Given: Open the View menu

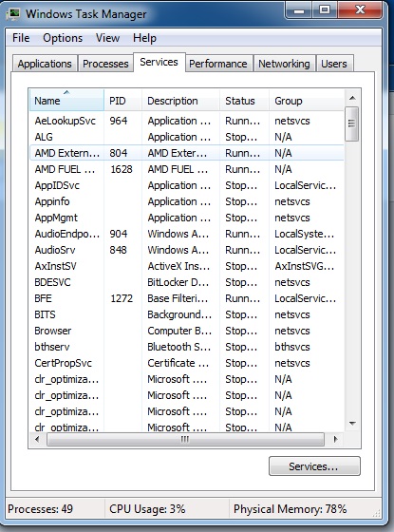Looking at the screenshot, I should pyautogui.click(x=107, y=38).
